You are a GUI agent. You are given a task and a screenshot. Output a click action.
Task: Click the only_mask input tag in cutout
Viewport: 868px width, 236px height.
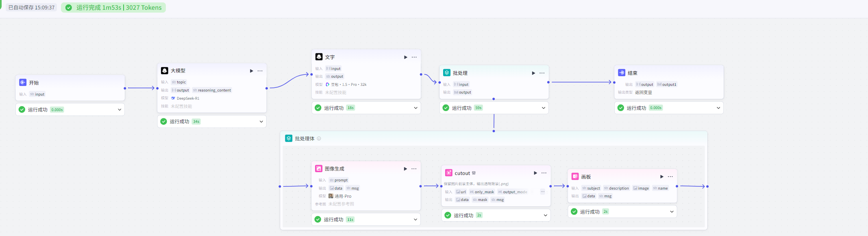[x=482, y=192]
